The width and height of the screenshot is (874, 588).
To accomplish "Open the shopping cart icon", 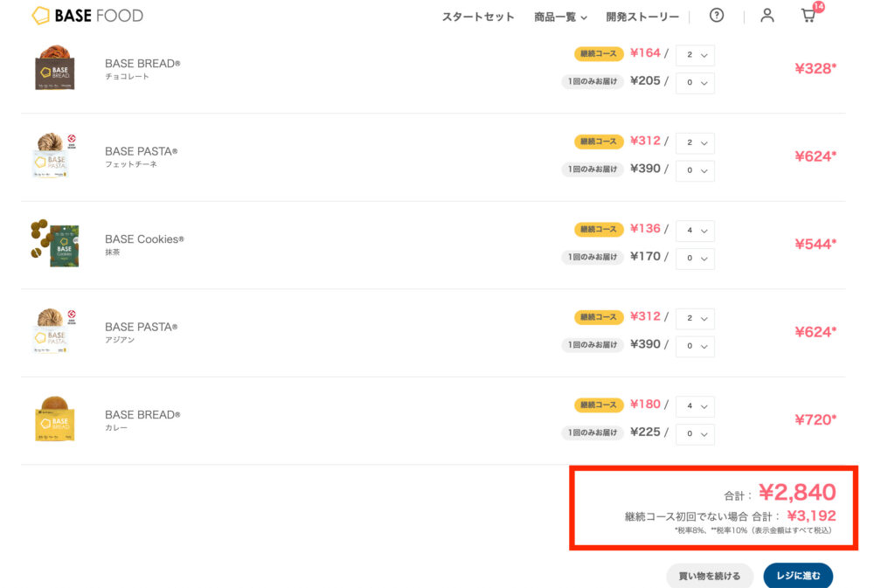I will point(808,15).
